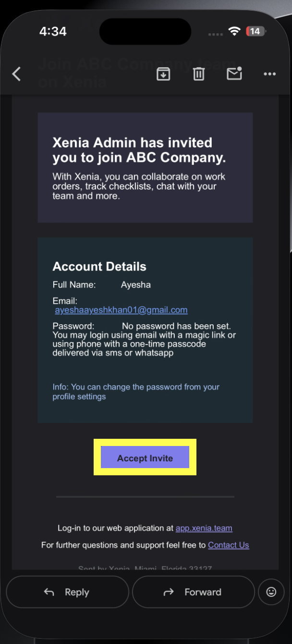Tap the Wi-Fi status icon
The image size is (292, 644).
(234, 32)
